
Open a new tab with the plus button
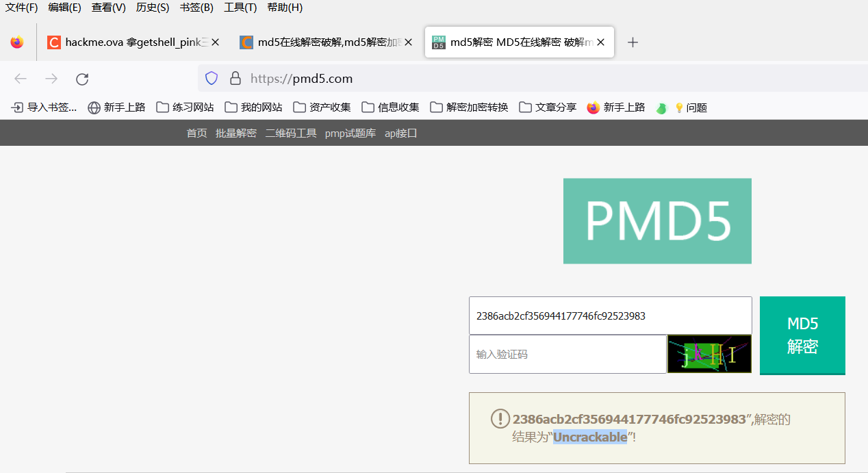(x=633, y=42)
